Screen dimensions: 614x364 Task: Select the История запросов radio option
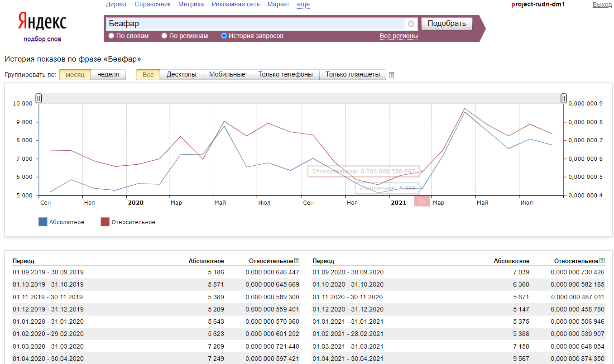point(224,36)
